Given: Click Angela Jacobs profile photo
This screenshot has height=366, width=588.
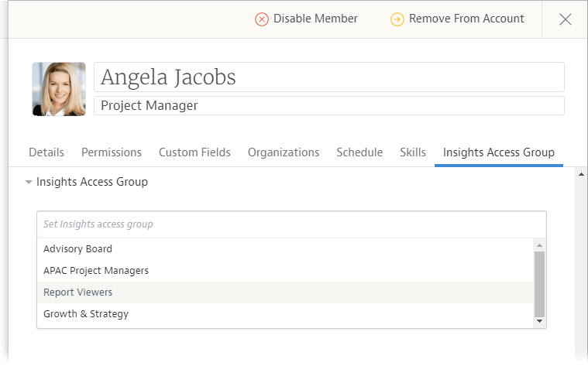Looking at the screenshot, I should pyautogui.click(x=59, y=89).
